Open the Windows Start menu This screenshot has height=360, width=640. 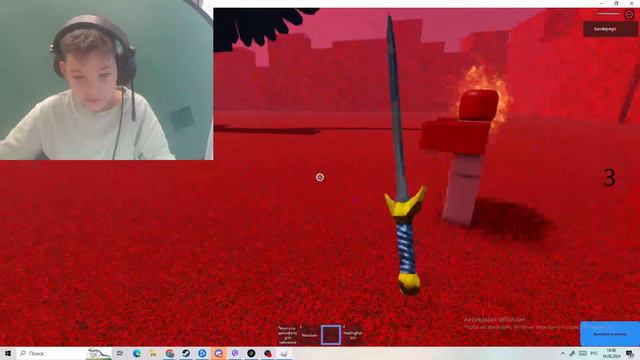7,353
